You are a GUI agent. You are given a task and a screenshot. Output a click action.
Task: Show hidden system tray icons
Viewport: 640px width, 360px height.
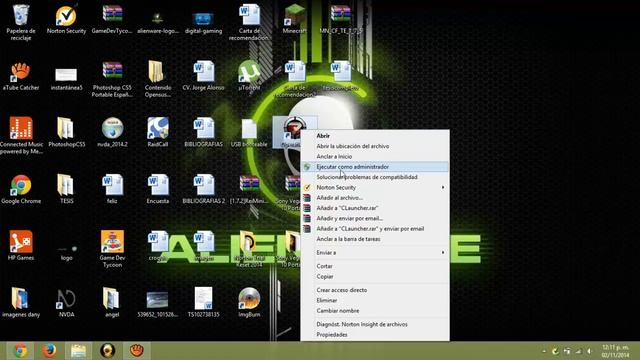(544, 351)
